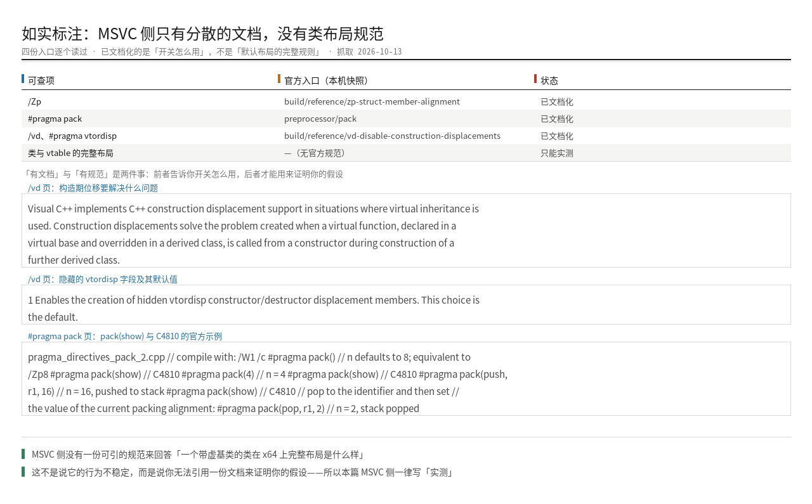Click the preprocessor/pack path

[x=320, y=119]
